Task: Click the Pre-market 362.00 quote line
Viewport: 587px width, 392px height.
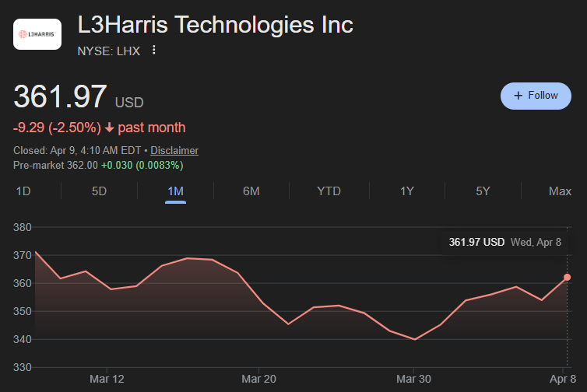Action: [98, 165]
